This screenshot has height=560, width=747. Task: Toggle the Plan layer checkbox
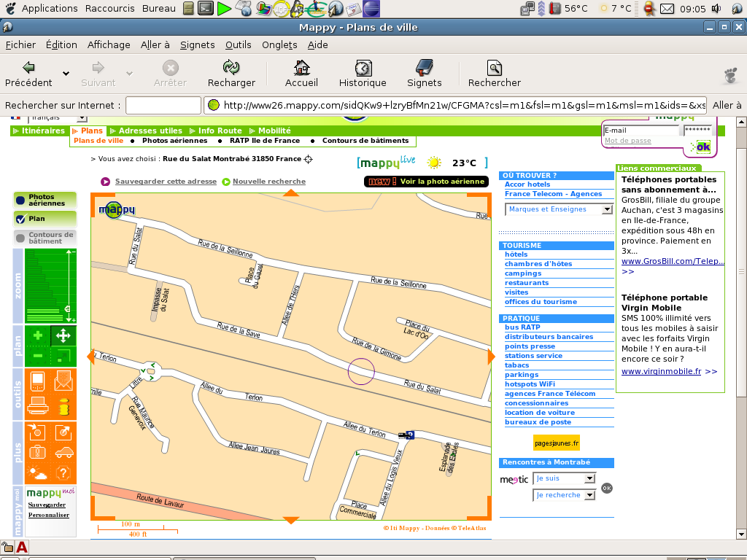(20, 219)
